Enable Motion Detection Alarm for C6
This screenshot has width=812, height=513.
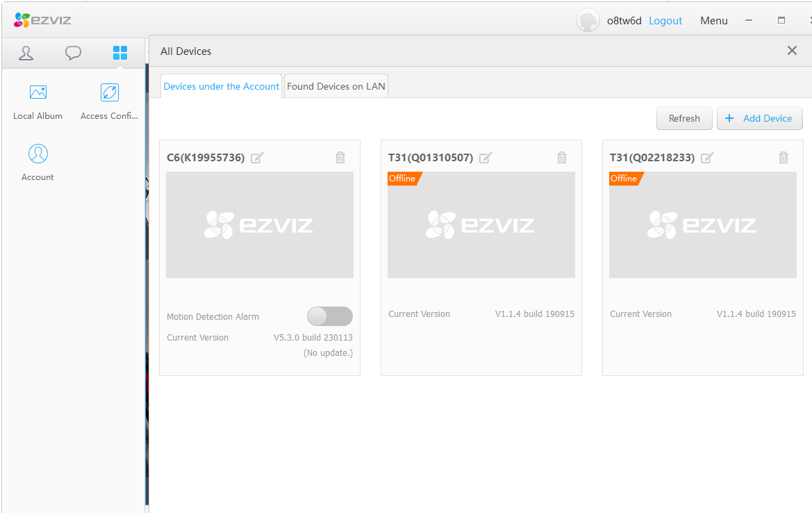tap(329, 316)
